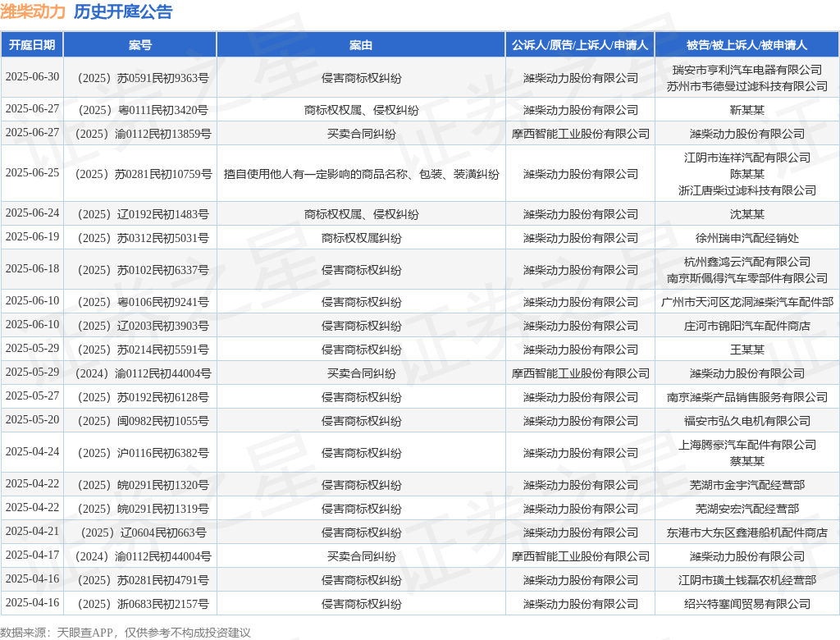Viewport: 840px width, 640px height.
Task: Click defendant 绍兴特塞闻贸易有限公司
Action: pyautogui.click(x=746, y=604)
